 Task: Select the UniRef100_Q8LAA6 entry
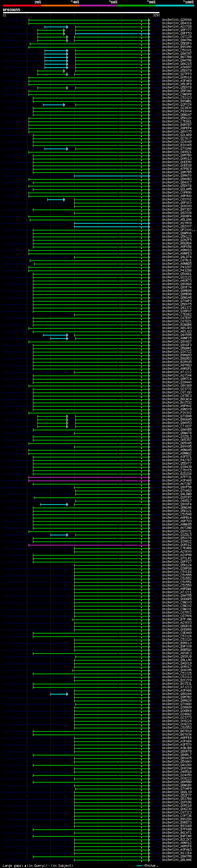coord(177,860)
